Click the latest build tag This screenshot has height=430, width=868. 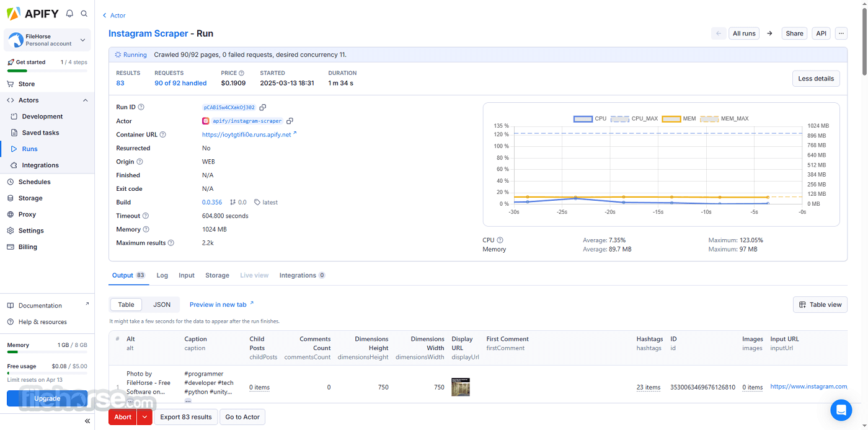coord(266,202)
